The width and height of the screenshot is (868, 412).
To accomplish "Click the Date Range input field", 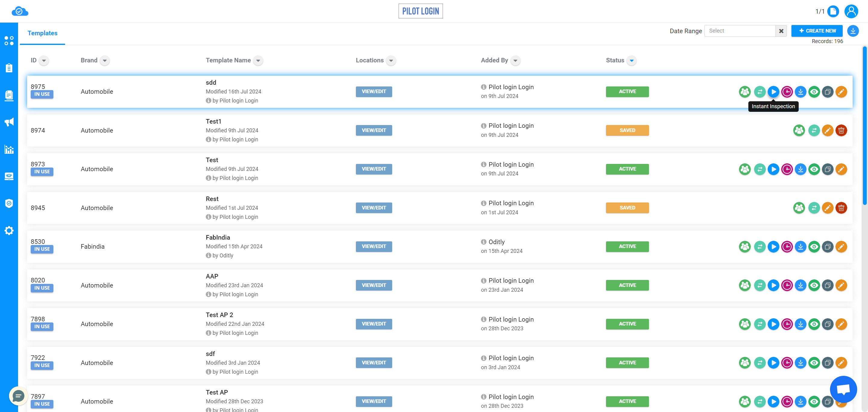I will pyautogui.click(x=742, y=30).
